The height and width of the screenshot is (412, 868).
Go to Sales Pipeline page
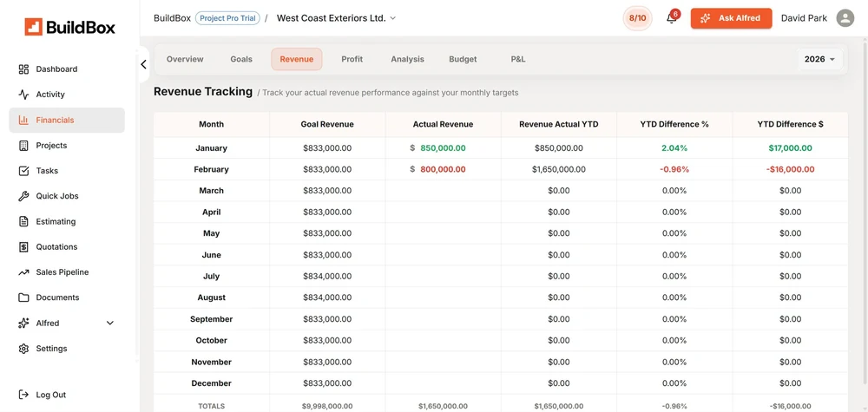(62, 272)
